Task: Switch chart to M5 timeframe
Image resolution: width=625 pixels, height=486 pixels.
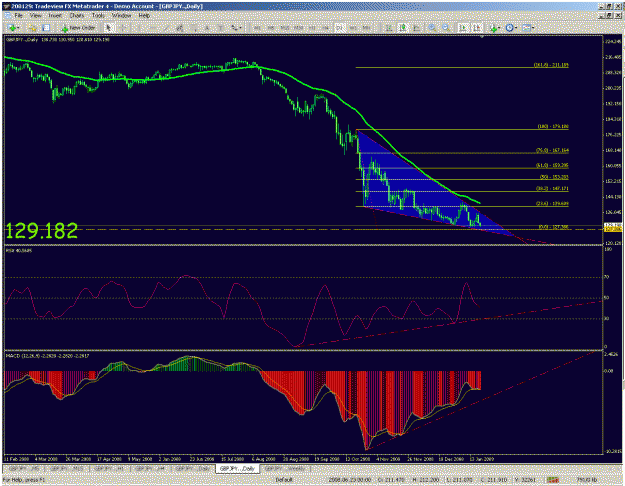Action: [271, 28]
